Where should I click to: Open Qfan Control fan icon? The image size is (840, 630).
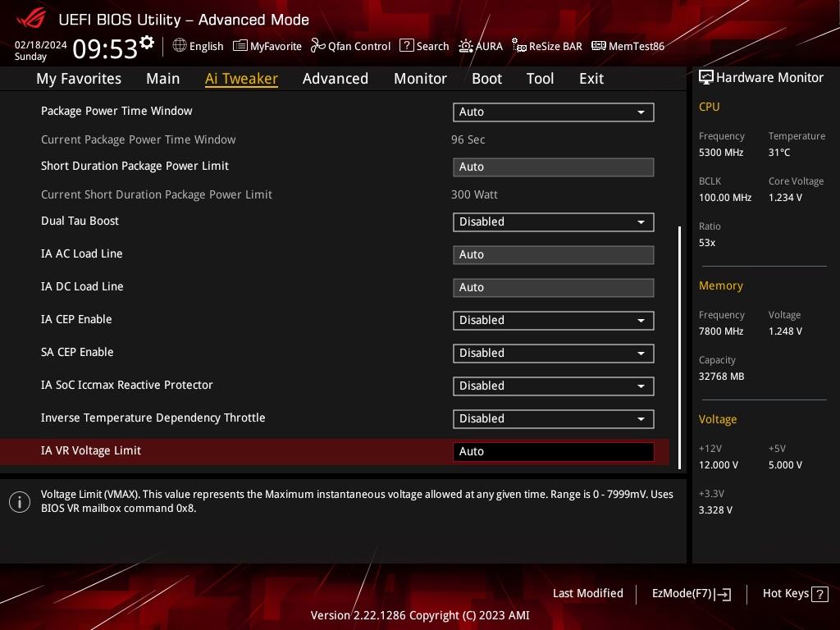point(317,46)
